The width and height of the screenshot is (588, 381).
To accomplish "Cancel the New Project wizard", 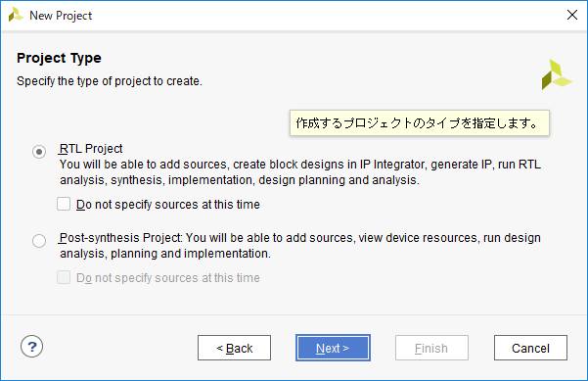I will pos(530,348).
